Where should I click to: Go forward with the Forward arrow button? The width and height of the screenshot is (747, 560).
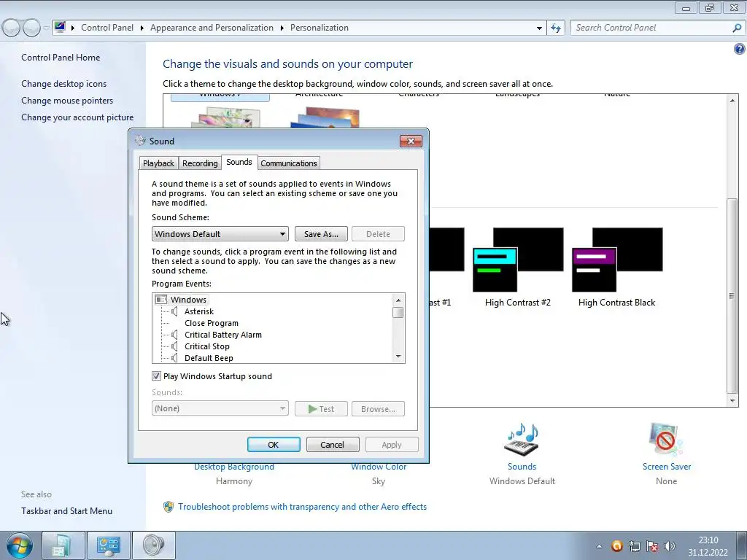pyautogui.click(x=31, y=28)
